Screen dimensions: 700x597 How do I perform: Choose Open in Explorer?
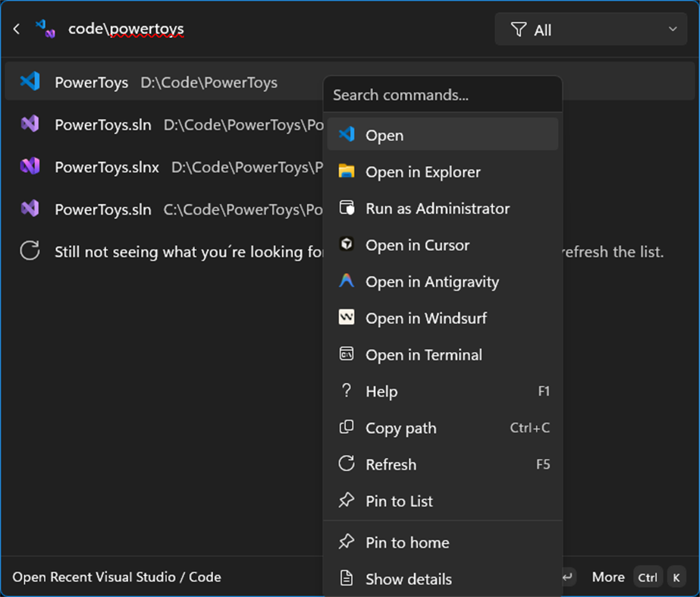tap(442, 171)
